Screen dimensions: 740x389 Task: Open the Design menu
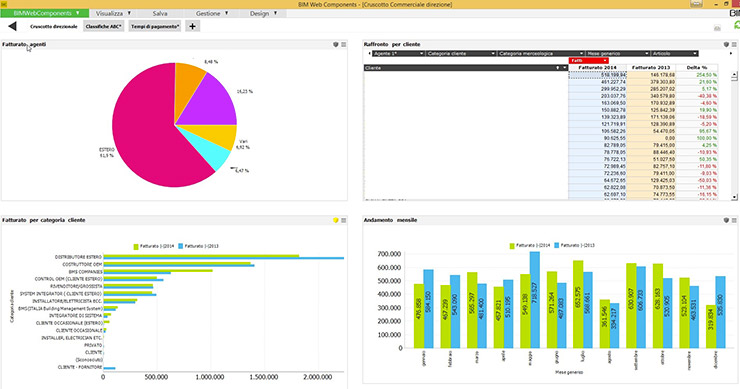pyautogui.click(x=263, y=13)
